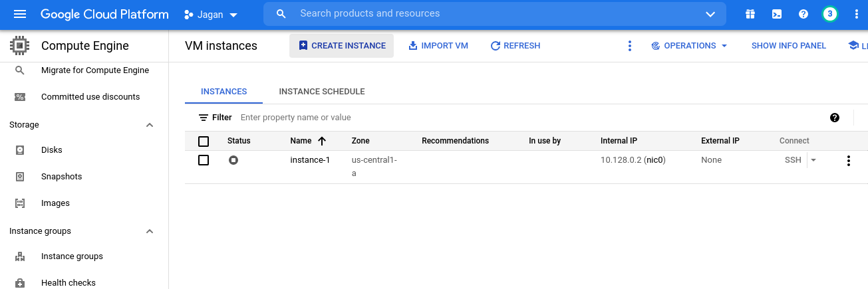Click the Images icon
The width and height of the screenshot is (868, 289).
[20, 203]
